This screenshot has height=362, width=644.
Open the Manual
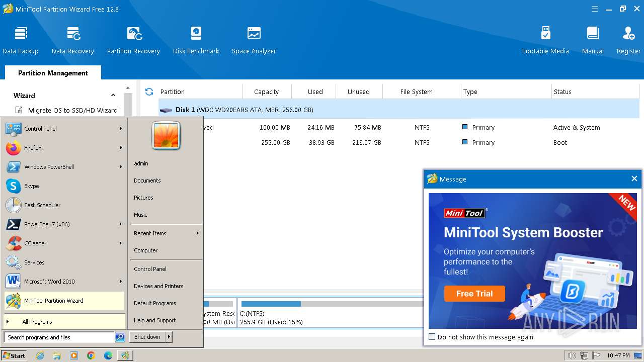click(593, 40)
